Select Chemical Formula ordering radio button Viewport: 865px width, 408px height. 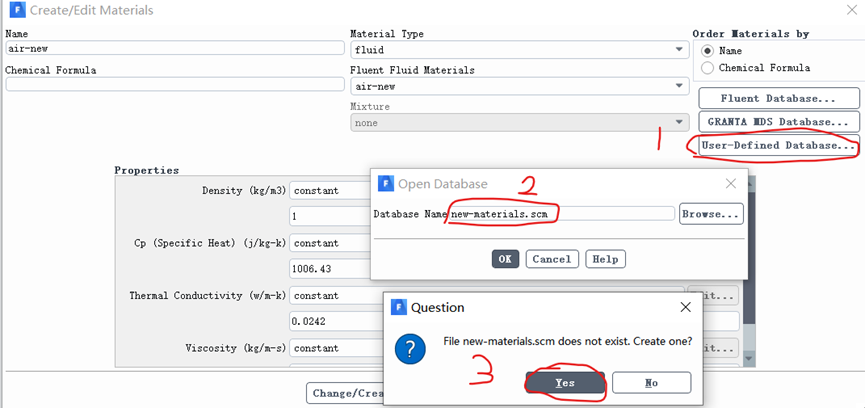[x=708, y=68]
